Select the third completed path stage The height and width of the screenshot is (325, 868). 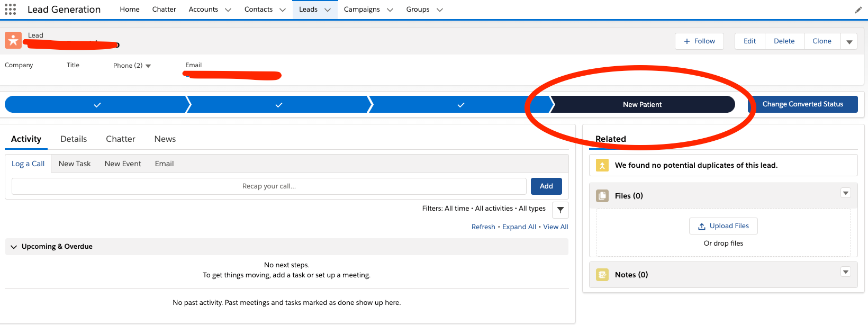tap(460, 105)
